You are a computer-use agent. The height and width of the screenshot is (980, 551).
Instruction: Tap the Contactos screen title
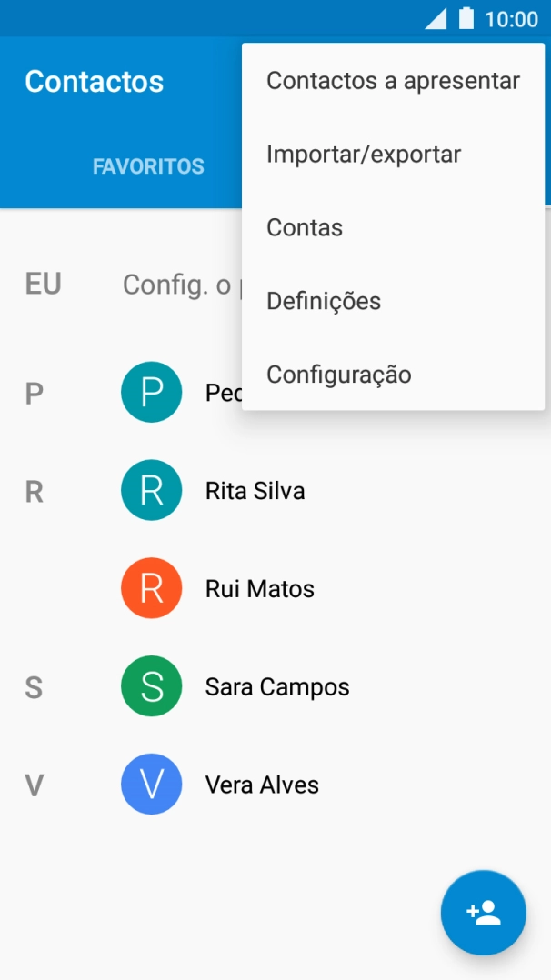[x=94, y=82]
